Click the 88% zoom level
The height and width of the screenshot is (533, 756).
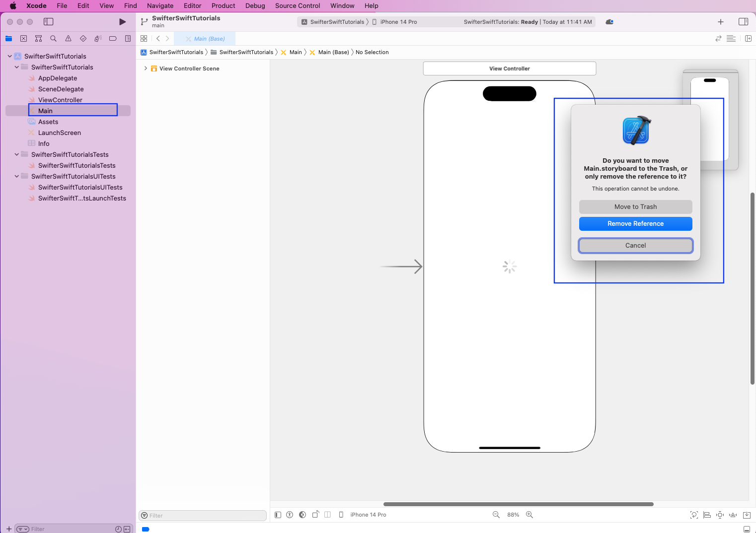pos(513,515)
